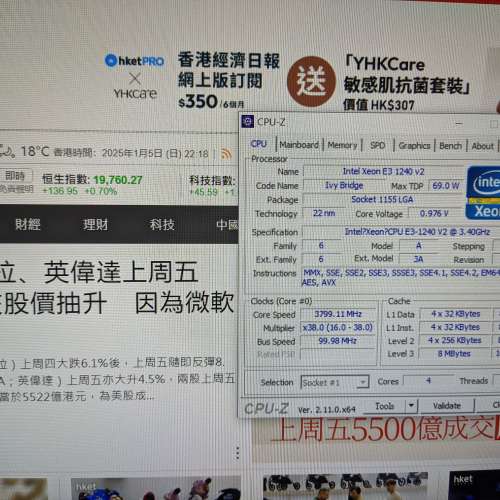
Task: Select the Name field Intel Xeon E3 1240 v2
Action: pyautogui.click(x=383, y=172)
